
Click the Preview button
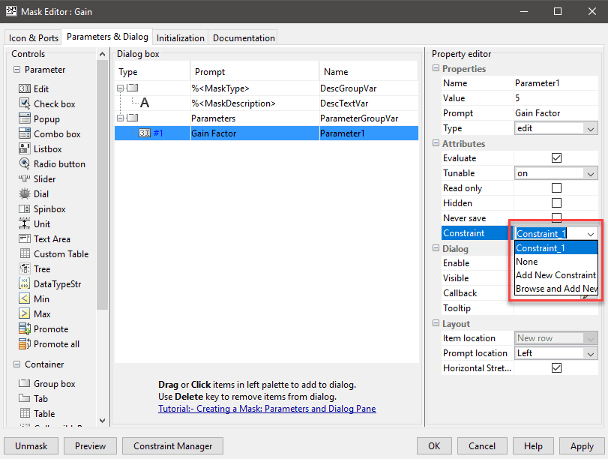[90, 446]
